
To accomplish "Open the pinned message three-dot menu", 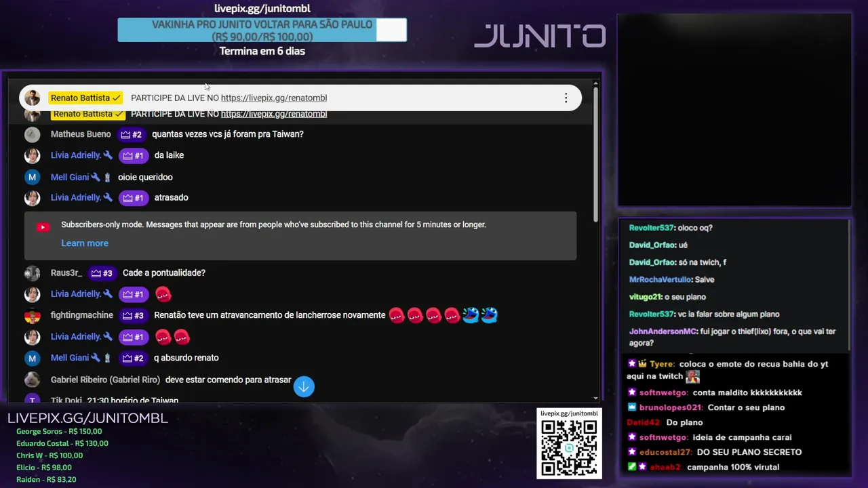I will pos(566,98).
